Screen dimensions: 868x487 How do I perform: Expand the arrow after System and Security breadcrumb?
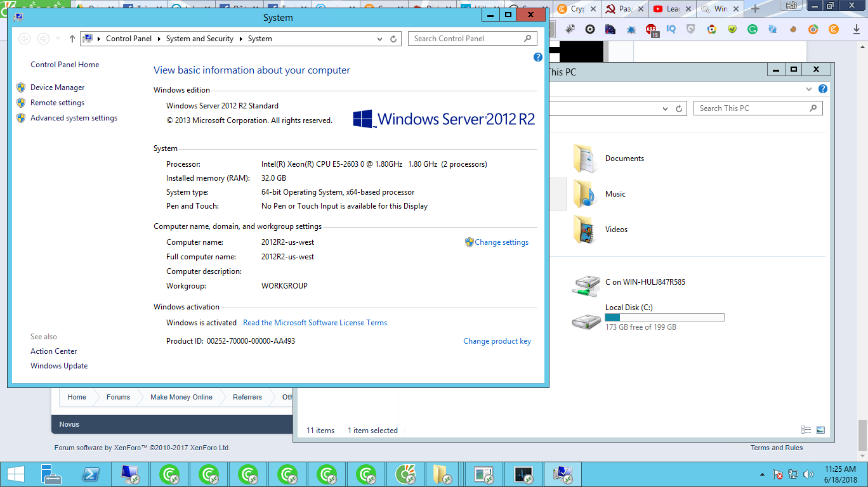(240, 39)
